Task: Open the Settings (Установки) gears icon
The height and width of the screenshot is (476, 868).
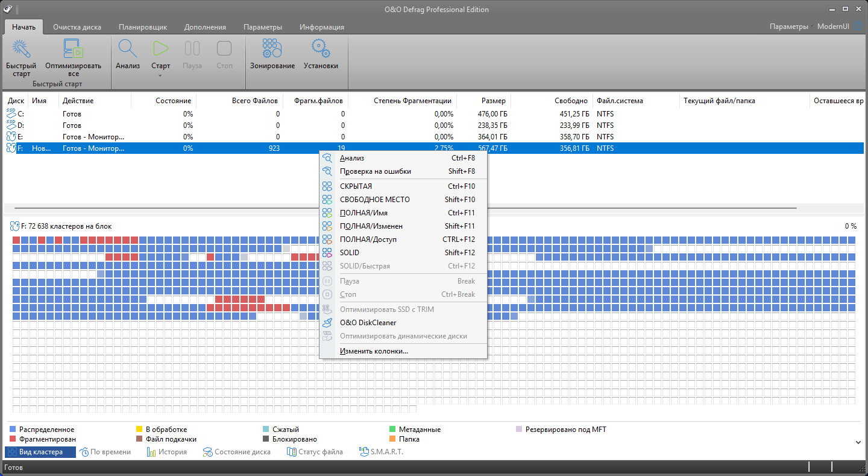Action: (x=321, y=49)
